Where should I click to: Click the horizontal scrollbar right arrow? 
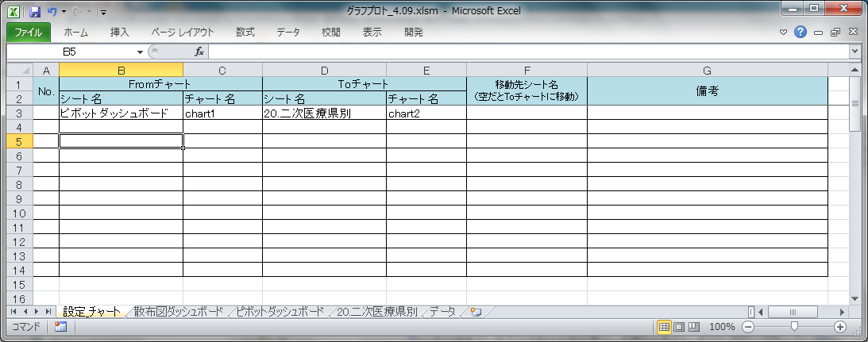[x=843, y=312]
